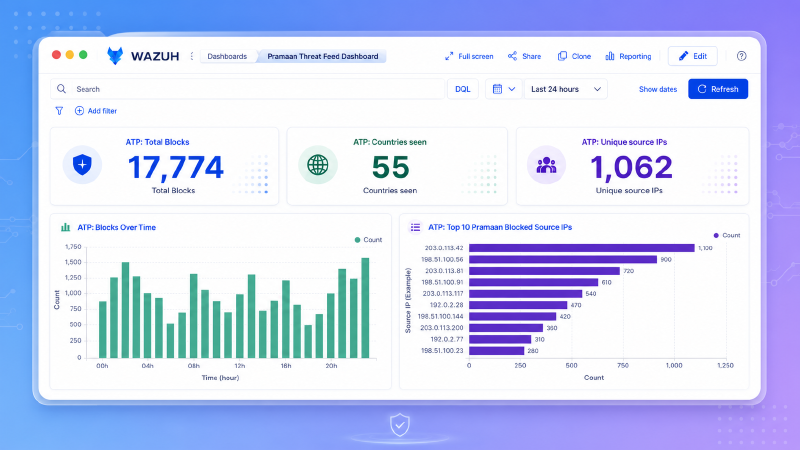
Task: Open the Reporting menu label
Action: pyautogui.click(x=635, y=56)
